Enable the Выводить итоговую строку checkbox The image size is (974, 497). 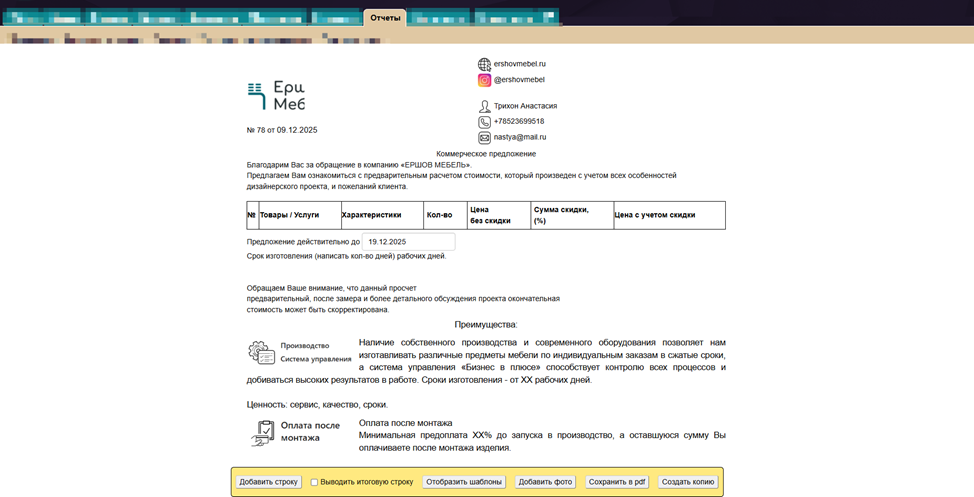pyautogui.click(x=314, y=482)
